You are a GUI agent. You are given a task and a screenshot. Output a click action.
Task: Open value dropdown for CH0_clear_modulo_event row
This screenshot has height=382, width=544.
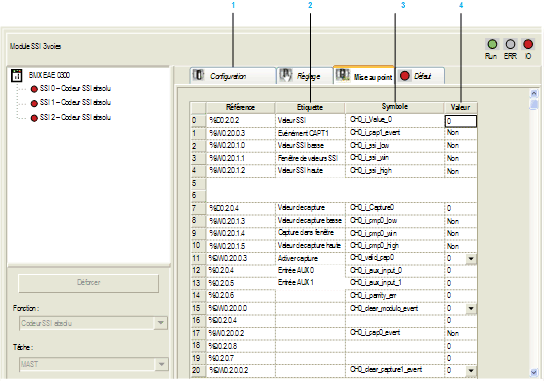pyautogui.click(x=471, y=308)
